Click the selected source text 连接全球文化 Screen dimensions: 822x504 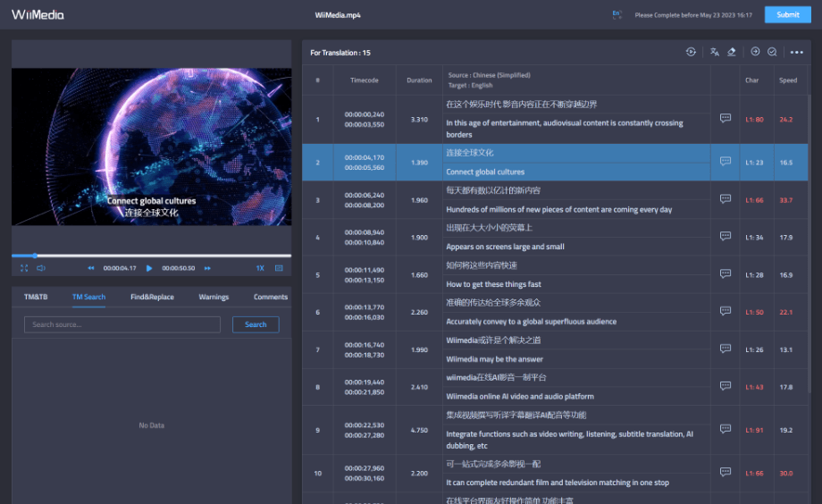(470, 153)
